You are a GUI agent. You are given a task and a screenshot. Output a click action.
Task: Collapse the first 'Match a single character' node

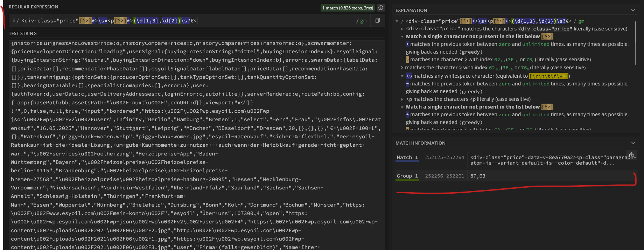[x=402, y=37]
